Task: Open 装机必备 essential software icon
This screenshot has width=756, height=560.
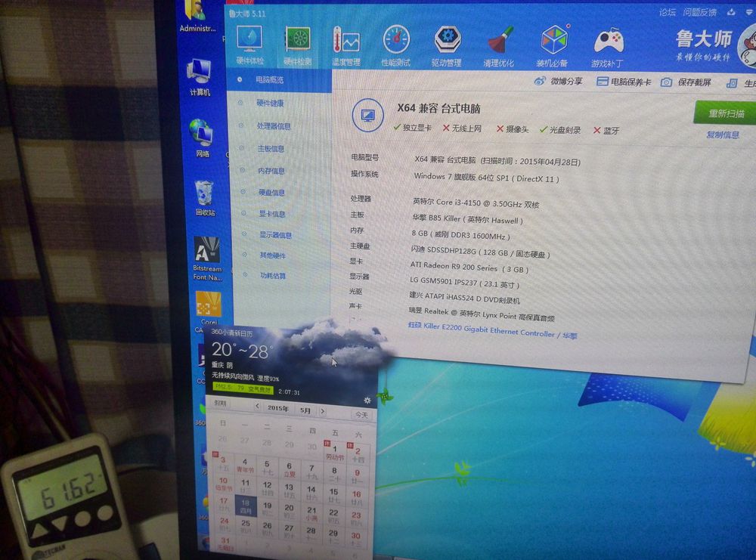Action: coord(553,47)
